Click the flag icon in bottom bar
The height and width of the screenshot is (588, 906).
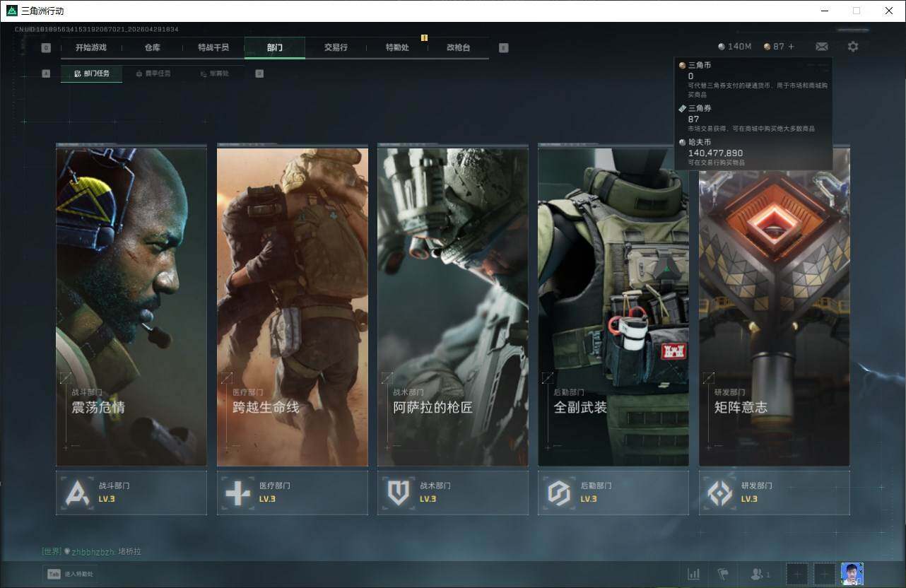[x=722, y=574]
